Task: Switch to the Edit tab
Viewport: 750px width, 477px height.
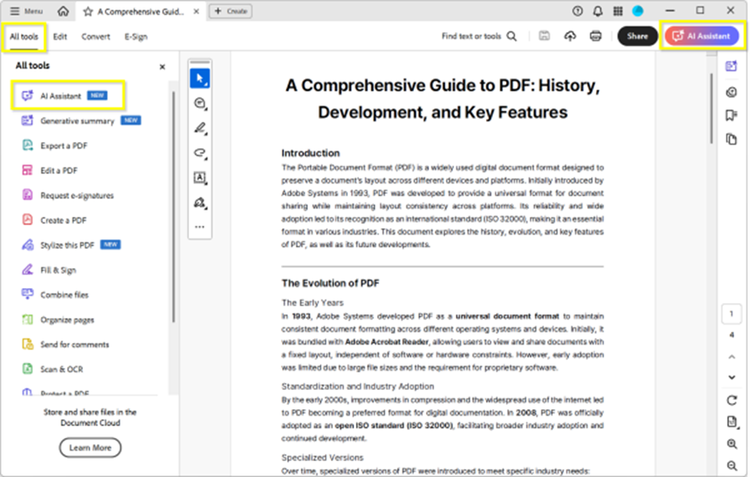Action: click(x=60, y=37)
